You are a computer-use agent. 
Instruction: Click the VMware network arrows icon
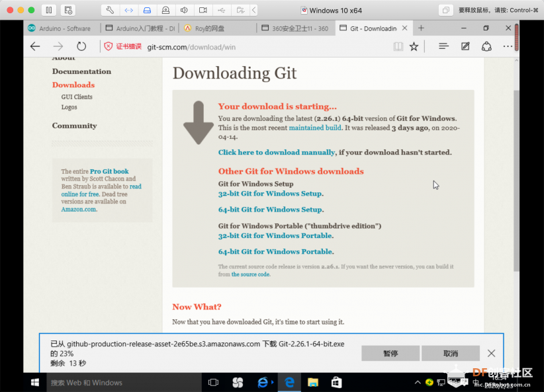[128, 10]
